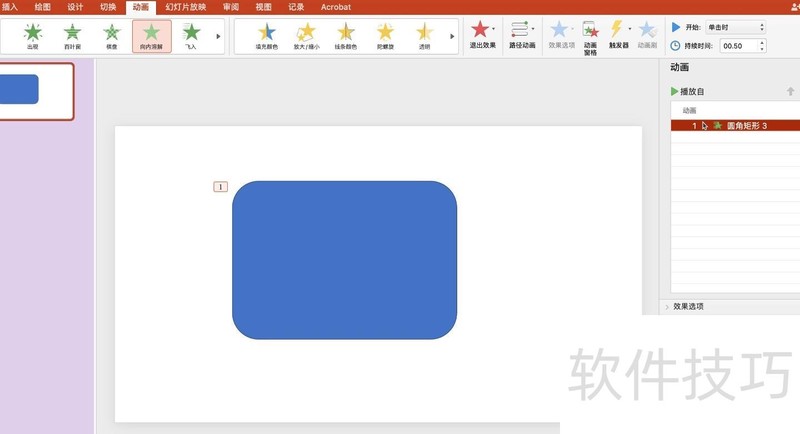
Task: Select the 圆角矩形 3 animation row
Action: pyautogui.click(x=735, y=125)
